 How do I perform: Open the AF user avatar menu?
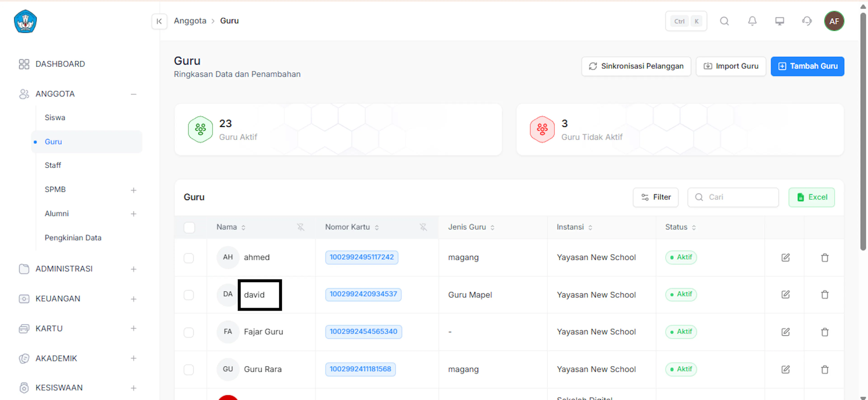[834, 21]
